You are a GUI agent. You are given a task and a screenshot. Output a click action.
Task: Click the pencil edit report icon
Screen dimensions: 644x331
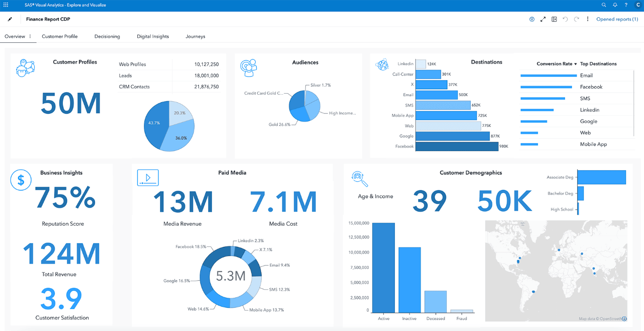click(10, 19)
